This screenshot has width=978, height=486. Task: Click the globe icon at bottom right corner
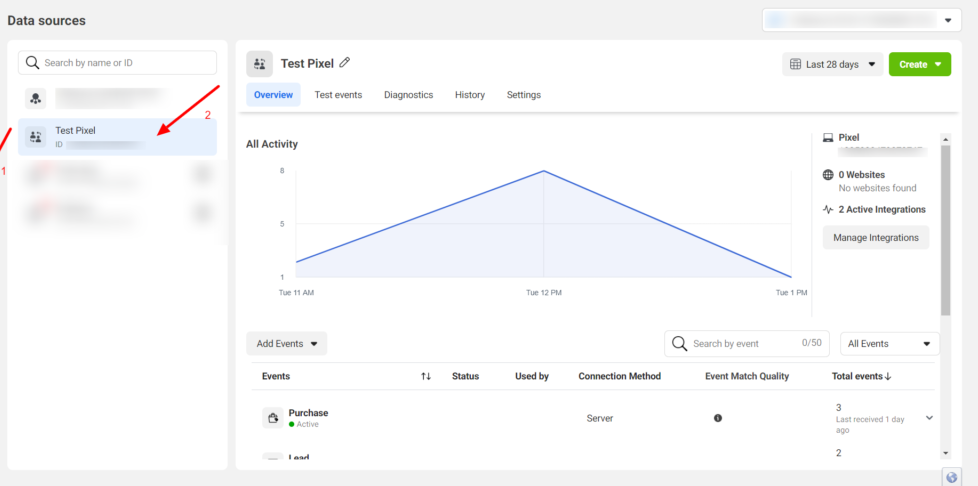pyautogui.click(x=951, y=477)
